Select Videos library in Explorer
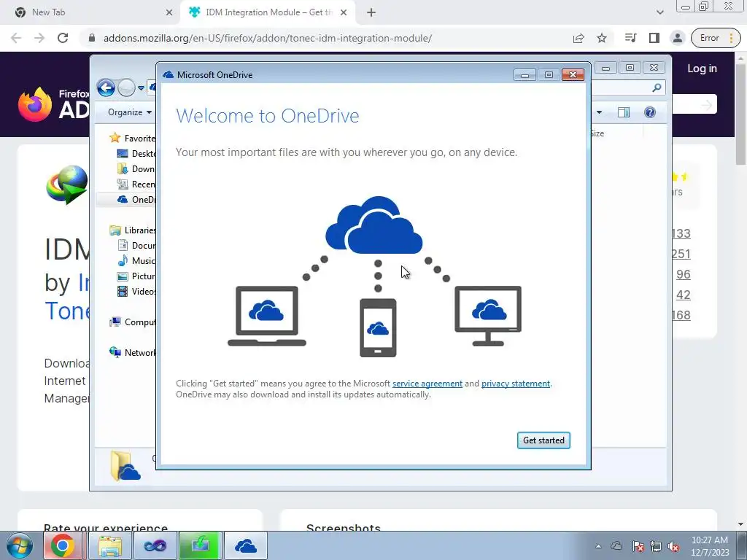Image resolution: width=747 pixels, height=560 pixels. point(136,291)
